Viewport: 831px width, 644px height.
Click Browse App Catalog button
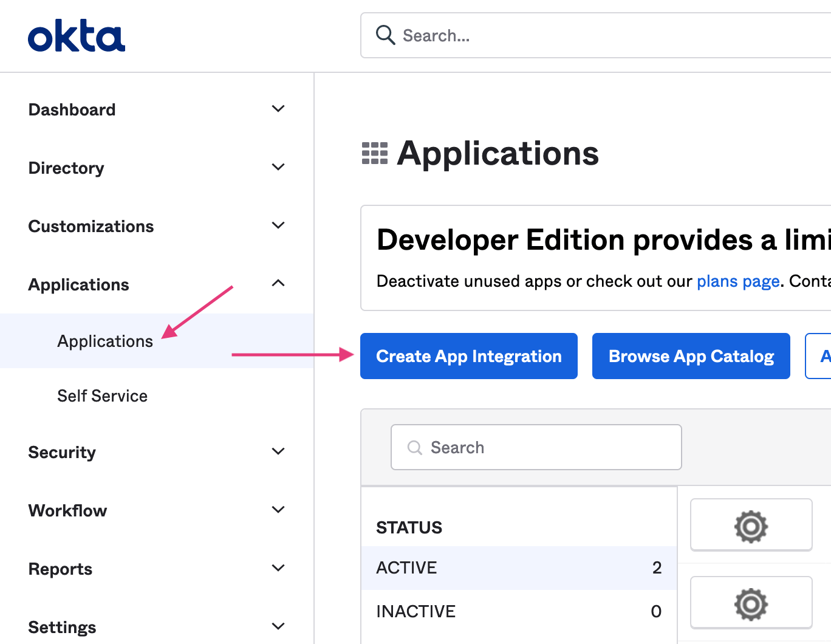[691, 356]
